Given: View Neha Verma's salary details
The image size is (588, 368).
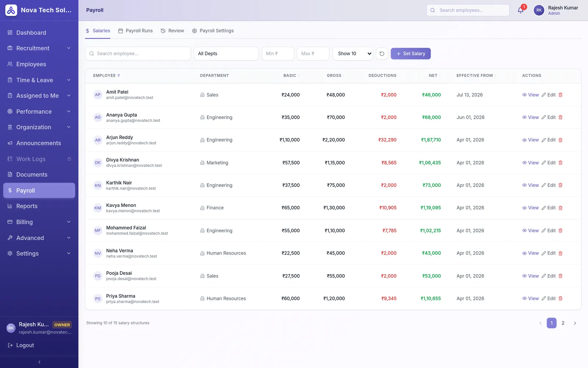Looking at the screenshot, I should (530, 253).
